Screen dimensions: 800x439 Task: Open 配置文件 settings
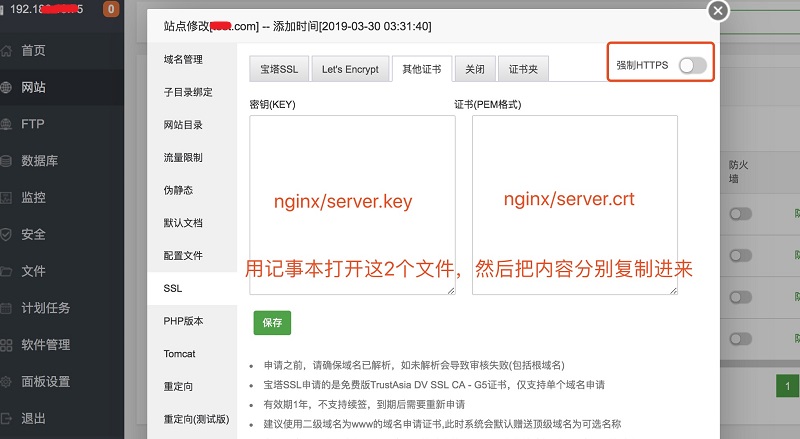192,256
